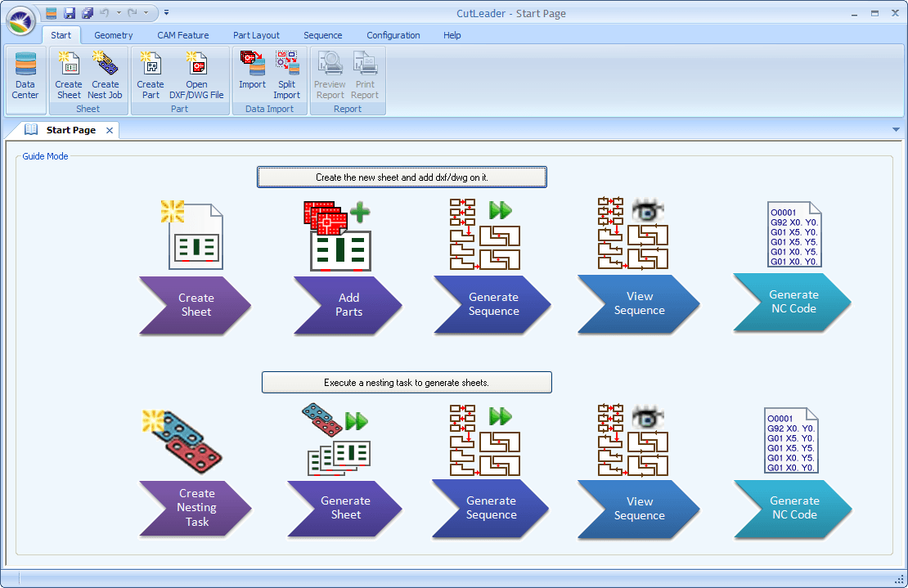This screenshot has height=588, width=908.
Task: Open the CAM Feature tab
Action: tap(182, 35)
